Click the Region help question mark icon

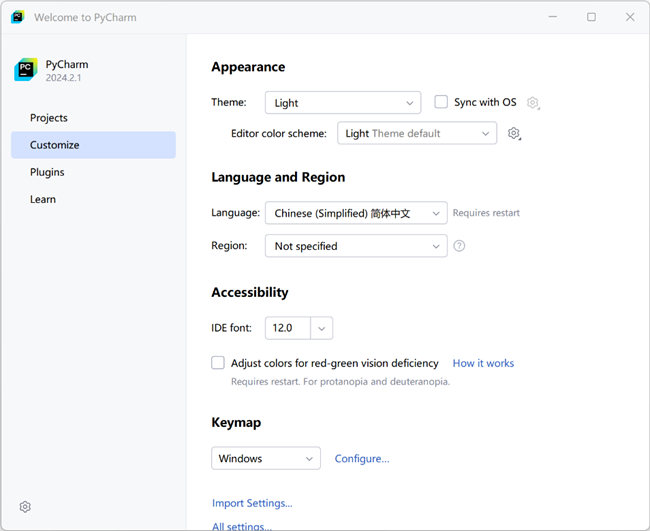pos(459,246)
